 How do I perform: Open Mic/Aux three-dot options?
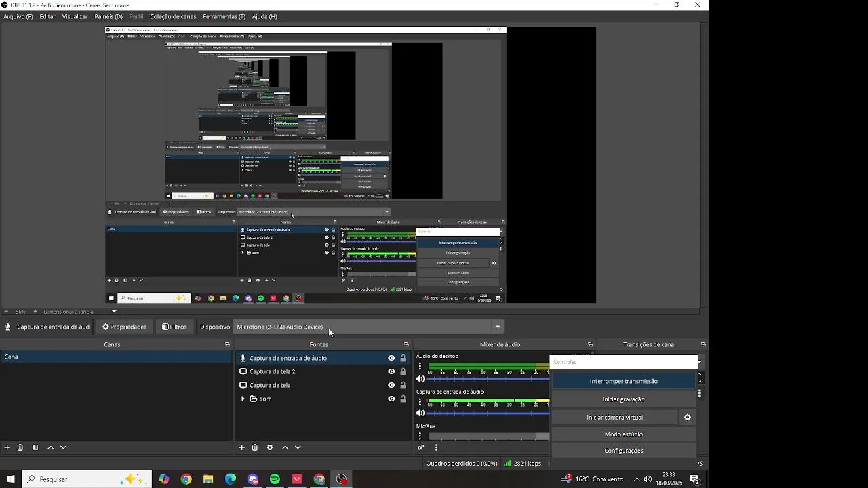tap(420, 436)
